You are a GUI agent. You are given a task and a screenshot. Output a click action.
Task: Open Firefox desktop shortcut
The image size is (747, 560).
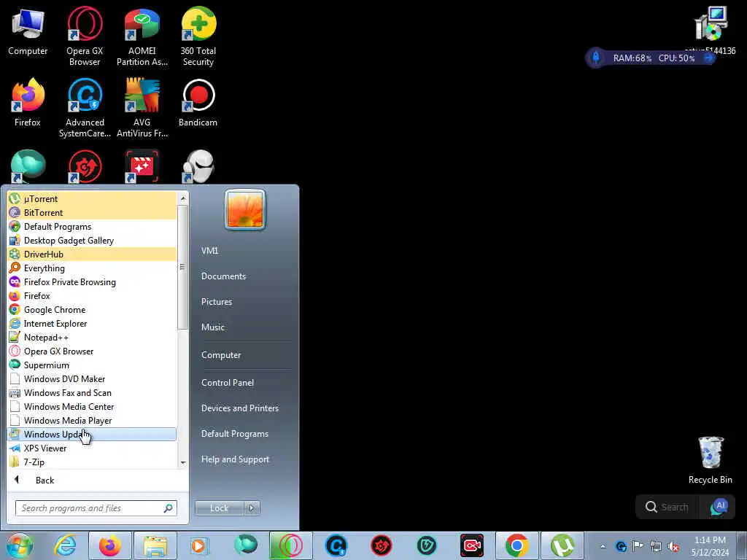click(28, 102)
